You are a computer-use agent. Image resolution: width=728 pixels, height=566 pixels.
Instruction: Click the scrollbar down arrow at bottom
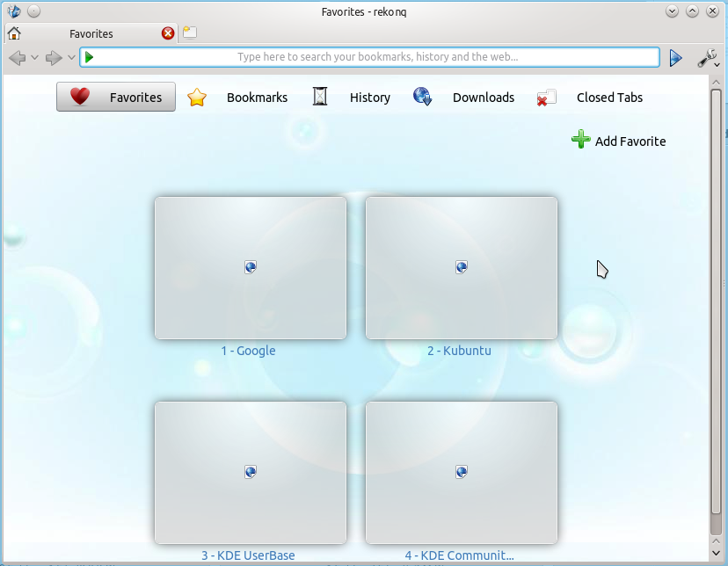pyautogui.click(x=716, y=553)
